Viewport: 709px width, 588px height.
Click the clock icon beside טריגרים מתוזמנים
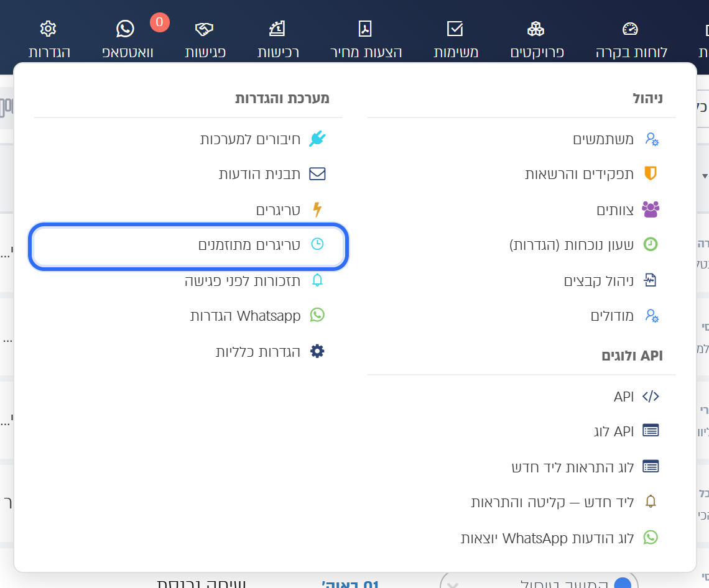point(317,244)
